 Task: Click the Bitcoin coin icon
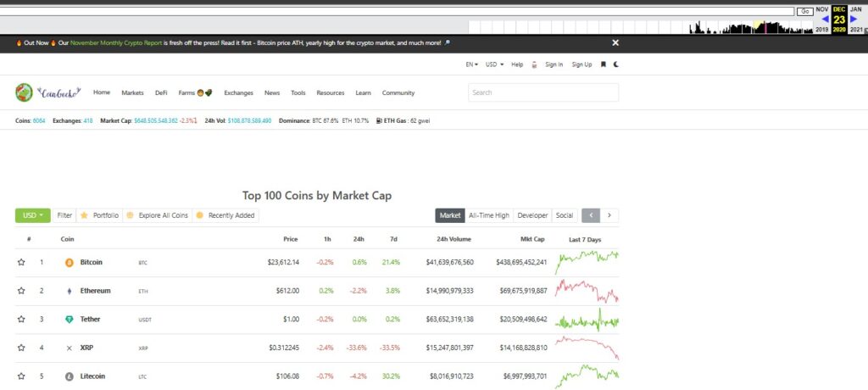70,263
